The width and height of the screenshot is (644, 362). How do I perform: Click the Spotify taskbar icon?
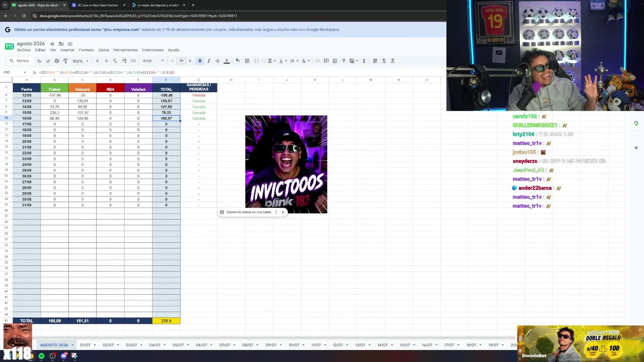(x=41, y=356)
